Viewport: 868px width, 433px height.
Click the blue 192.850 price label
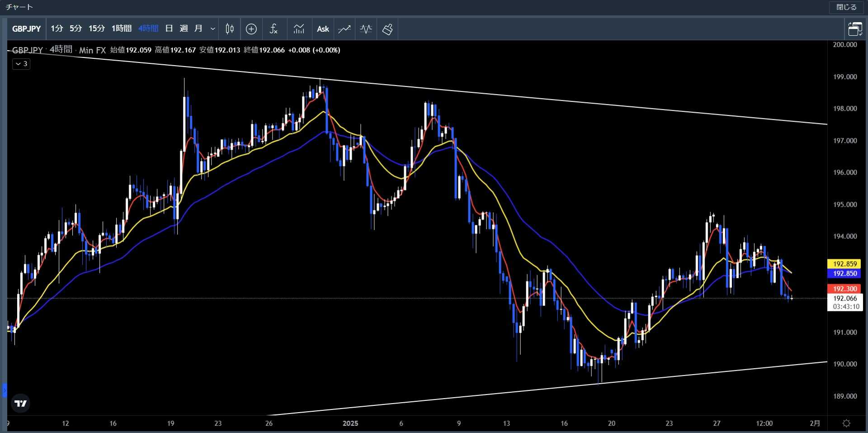845,273
